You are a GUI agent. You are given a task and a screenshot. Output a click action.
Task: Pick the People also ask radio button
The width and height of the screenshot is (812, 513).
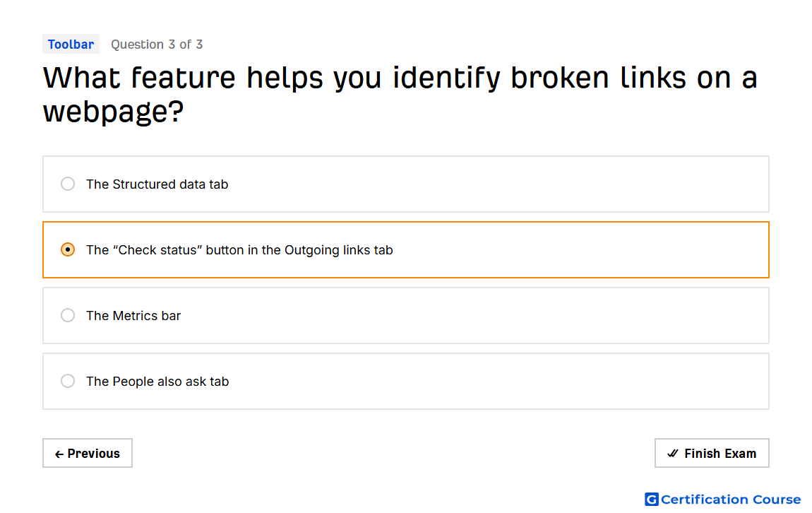click(68, 381)
